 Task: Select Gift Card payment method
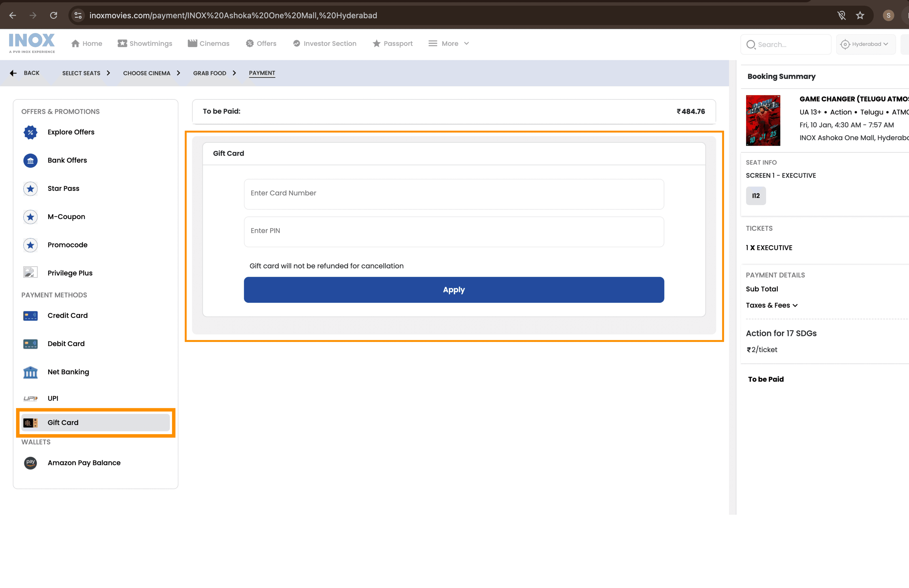coord(95,423)
